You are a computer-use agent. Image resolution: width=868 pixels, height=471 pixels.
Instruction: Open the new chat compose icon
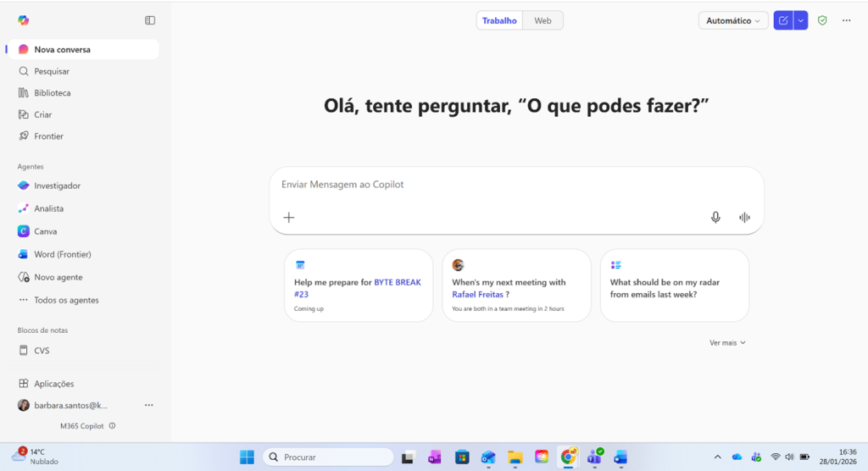[783, 20]
